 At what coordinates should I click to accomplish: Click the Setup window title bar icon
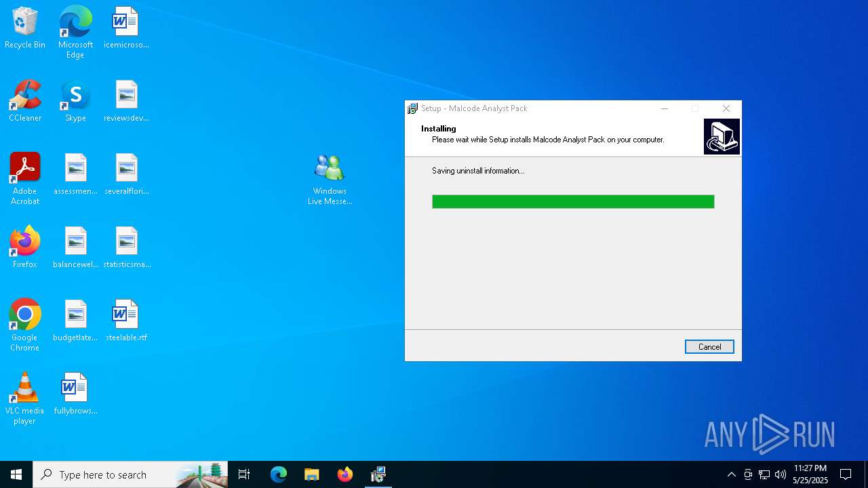[x=412, y=108]
